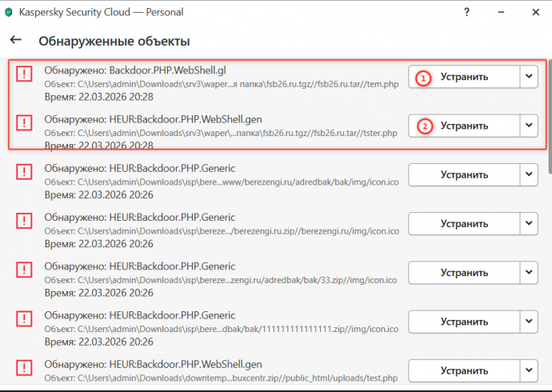Click warning icon for berezengi.ru.zip detection
This screenshot has height=392, width=552.
pyautogui.click(x=25, y=223)
